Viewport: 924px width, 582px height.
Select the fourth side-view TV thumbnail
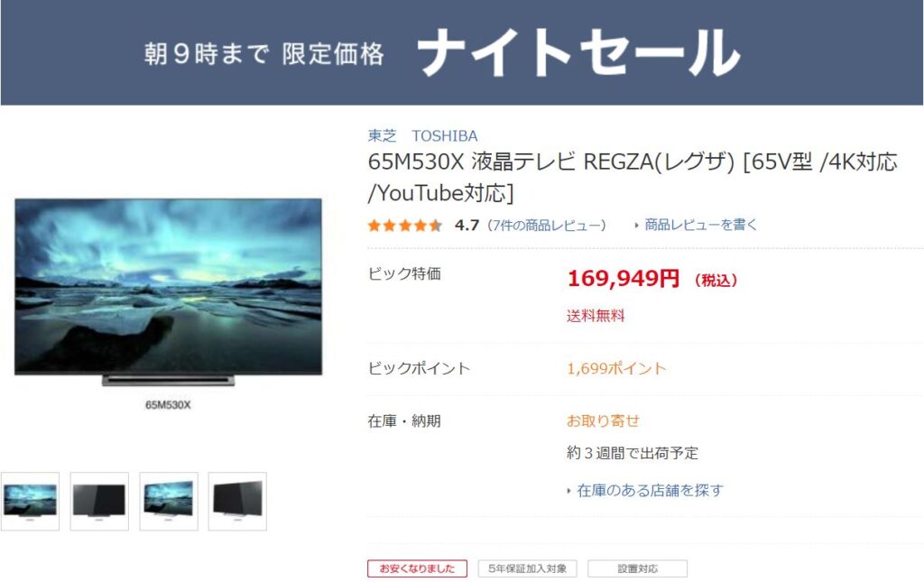pyautogui.click(x=237, y=502)
